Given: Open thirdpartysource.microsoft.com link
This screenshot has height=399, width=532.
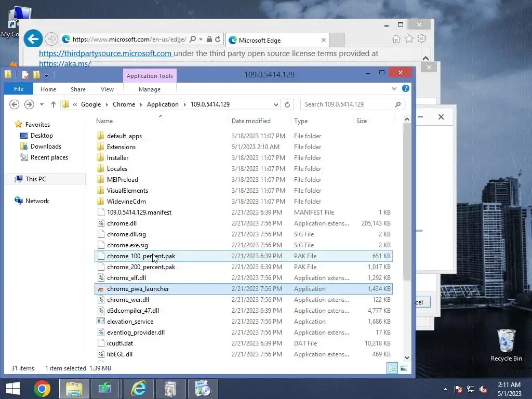Looking at the screenshot, I should click(x=105, y=54).
